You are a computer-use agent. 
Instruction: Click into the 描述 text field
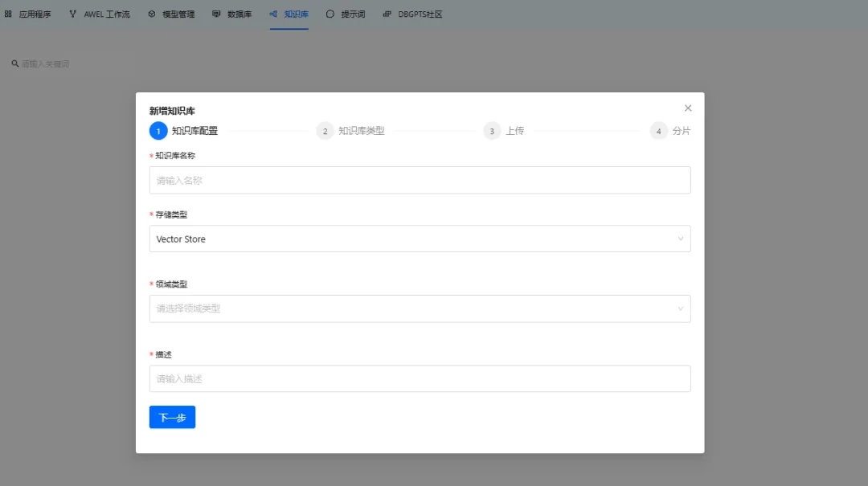click(x=419, y=378)
